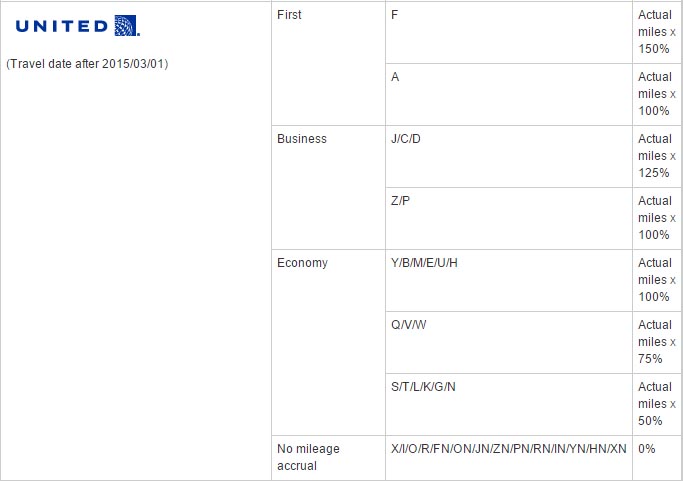
Task: Select the Business class cell
Action: [328, 188]
